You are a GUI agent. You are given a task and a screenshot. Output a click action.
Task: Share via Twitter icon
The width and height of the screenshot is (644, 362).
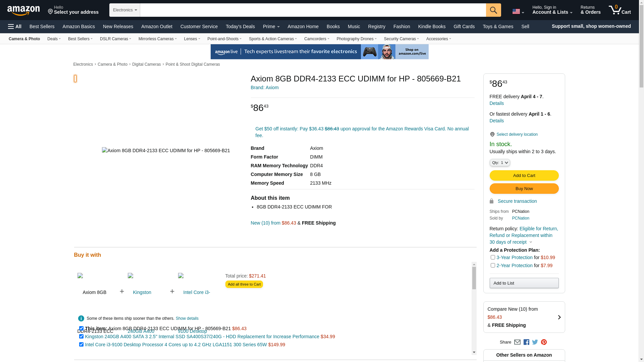point(535,342)
